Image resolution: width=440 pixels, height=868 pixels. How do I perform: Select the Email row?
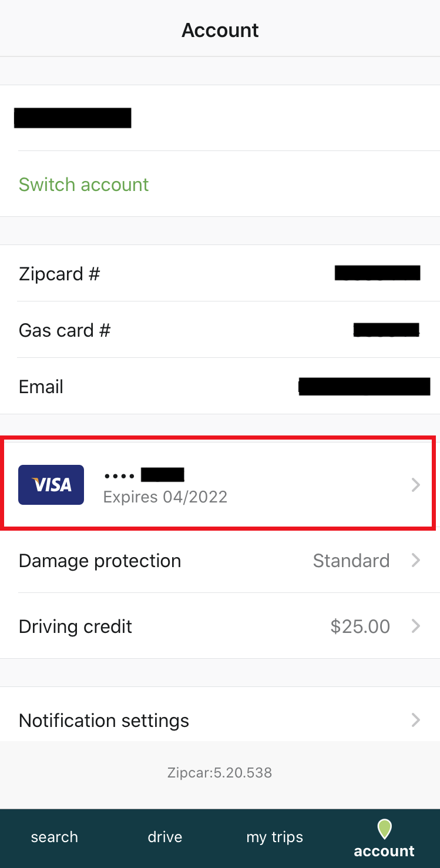click(220, 386)
